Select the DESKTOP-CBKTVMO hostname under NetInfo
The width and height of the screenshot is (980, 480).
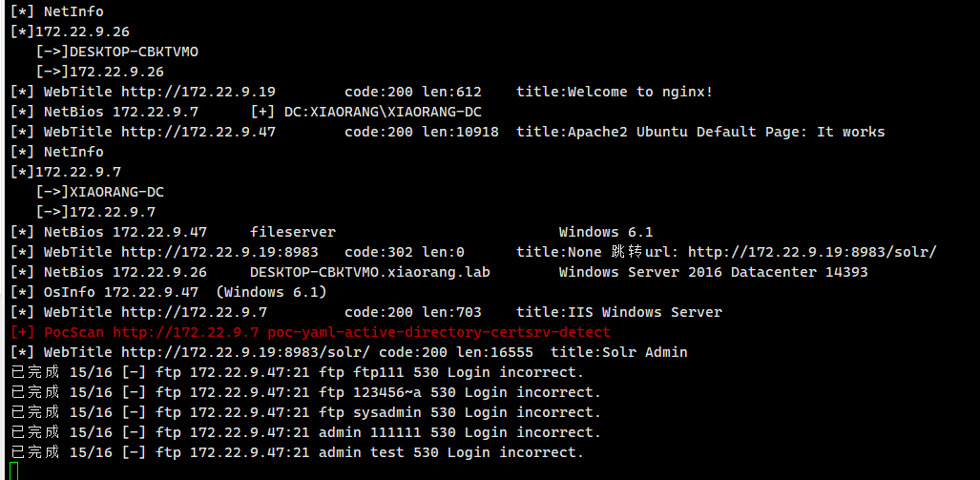[134, 52]
